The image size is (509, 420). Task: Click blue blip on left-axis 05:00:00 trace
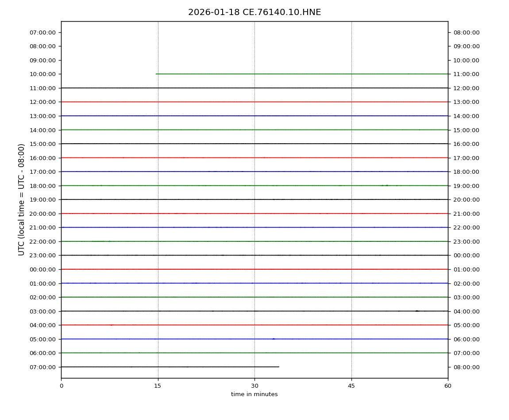pos(274,339)
